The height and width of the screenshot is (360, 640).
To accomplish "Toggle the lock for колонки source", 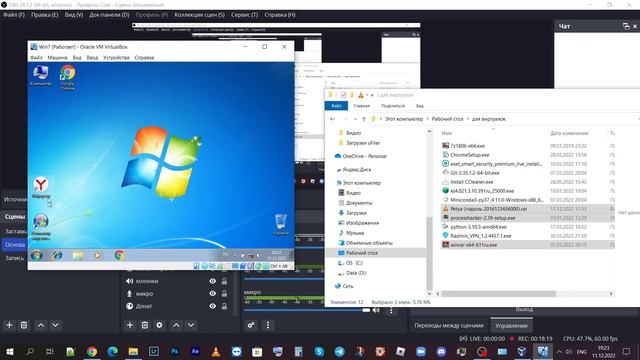I will tap(224, 281).
